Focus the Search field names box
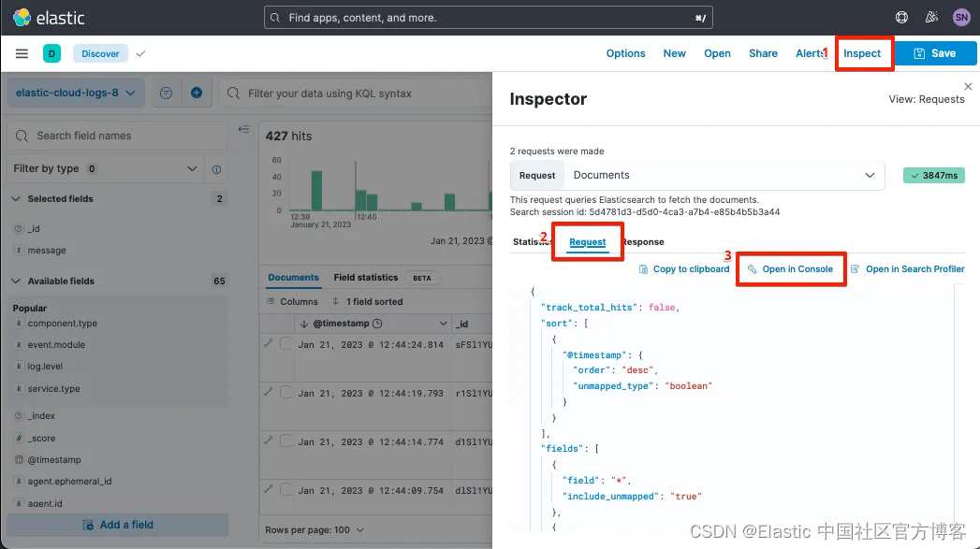Viewport: 980px width, 549px height. (x=118, y=136)
